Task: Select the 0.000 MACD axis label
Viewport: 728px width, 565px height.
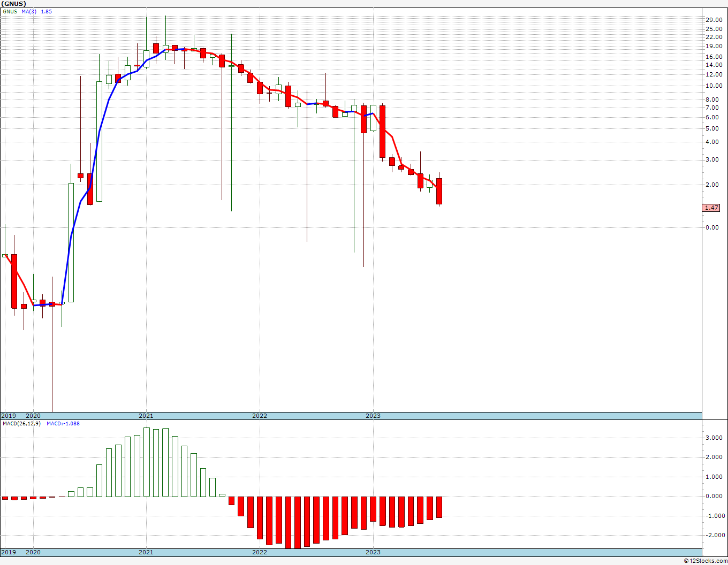Action: pyautogui.click(x=715, y=496)
